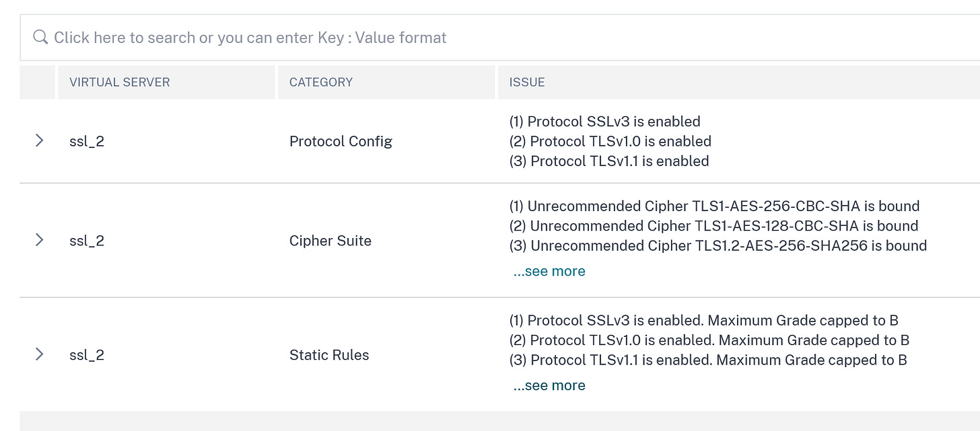Click the TLS1.2-AES-256-SHA256 cipher issue line
This screenshot has width=980, height=431.
tap(718, 246)
